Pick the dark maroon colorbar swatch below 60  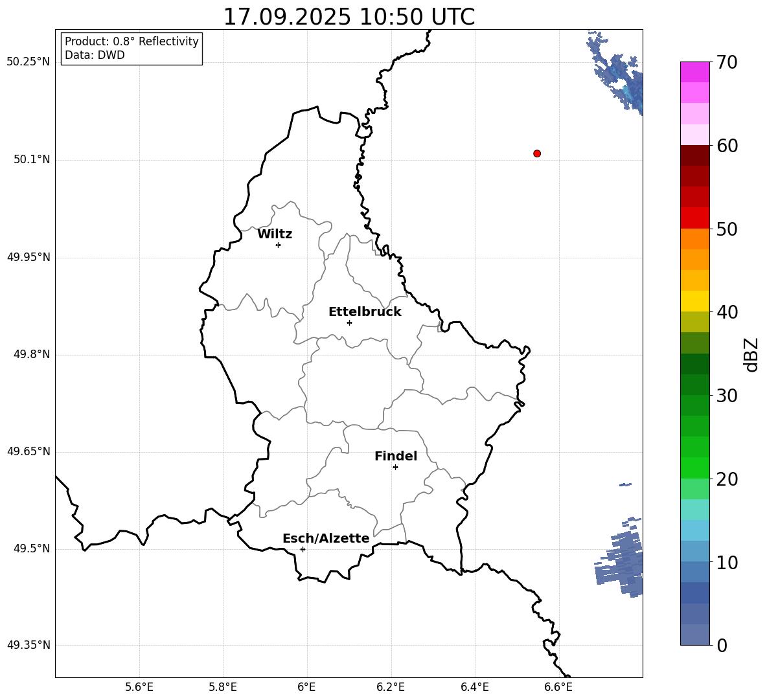(695, 155)
